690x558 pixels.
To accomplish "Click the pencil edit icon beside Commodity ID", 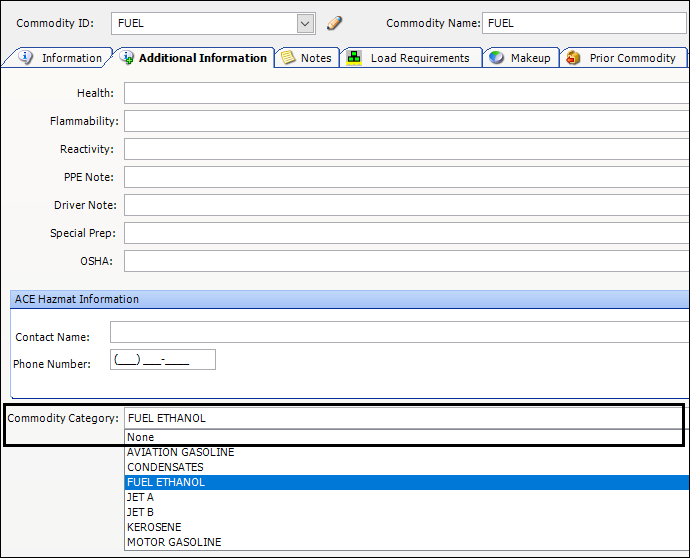I will tap(335, 23).
